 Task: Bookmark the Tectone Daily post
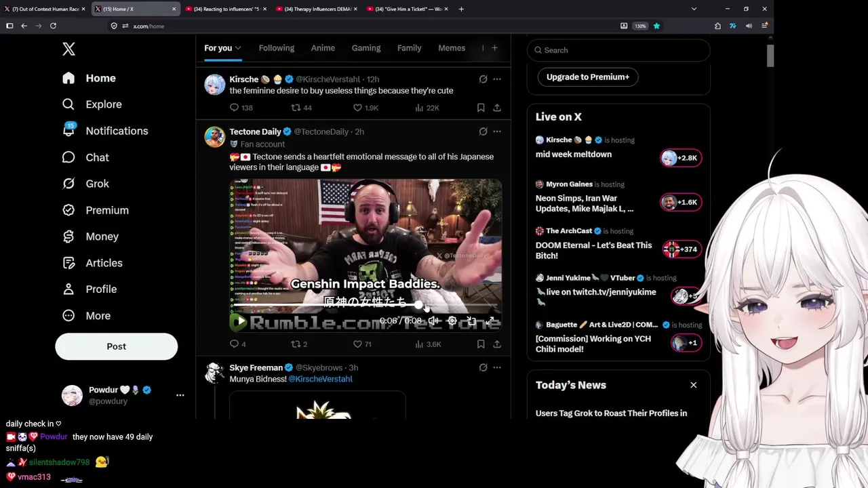481,344
